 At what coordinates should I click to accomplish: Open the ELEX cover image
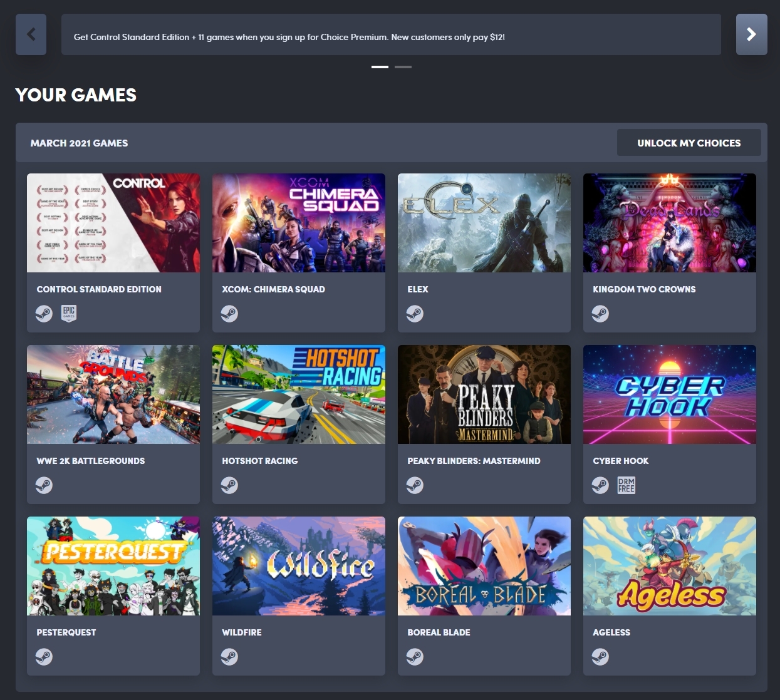click(484, 223)
